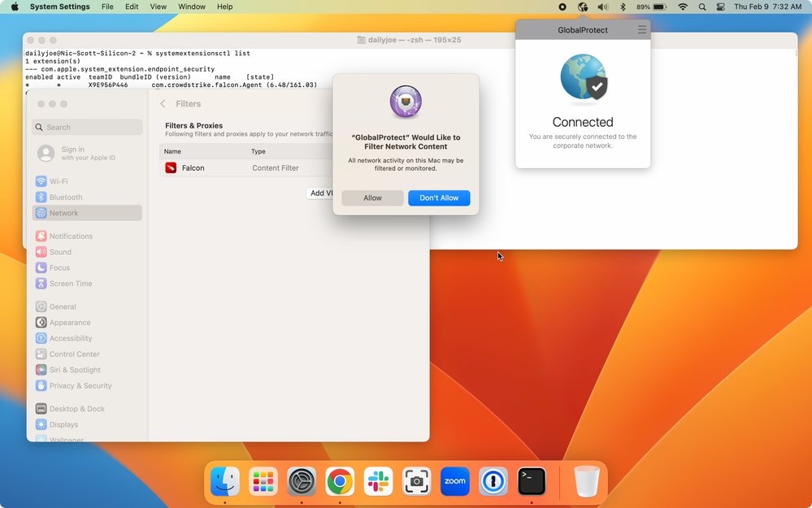This screenshot has height=508, width=812.
Task: Launch Google Chrome from the Dock
Action: pos(340,482)
